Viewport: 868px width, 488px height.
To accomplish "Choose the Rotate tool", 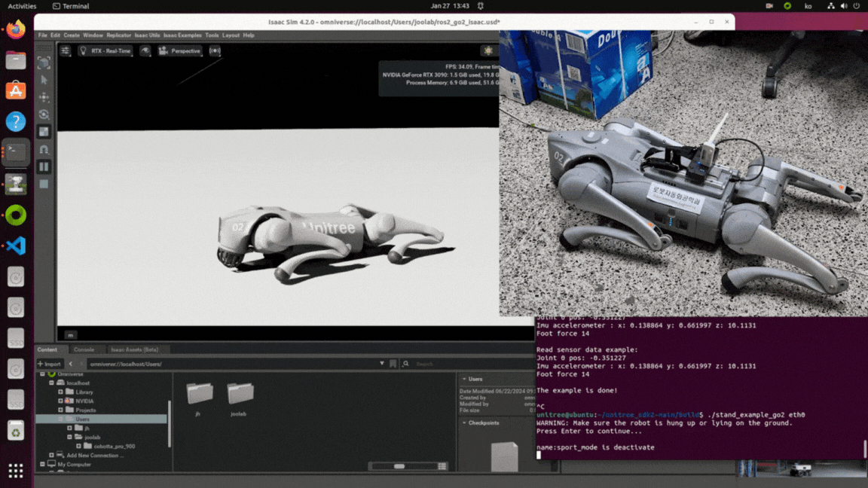I will pos(44,114).
